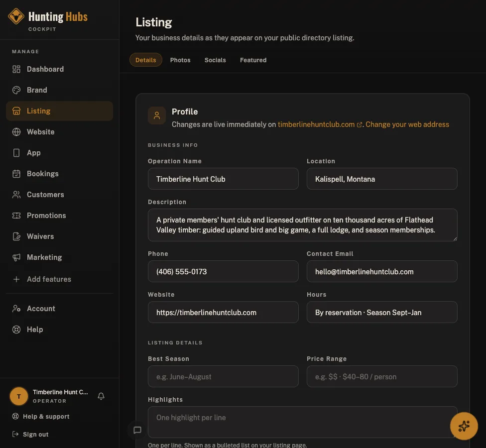Click Change your web address link
This screenshot has width=486, height=448.
click(407, 124)
